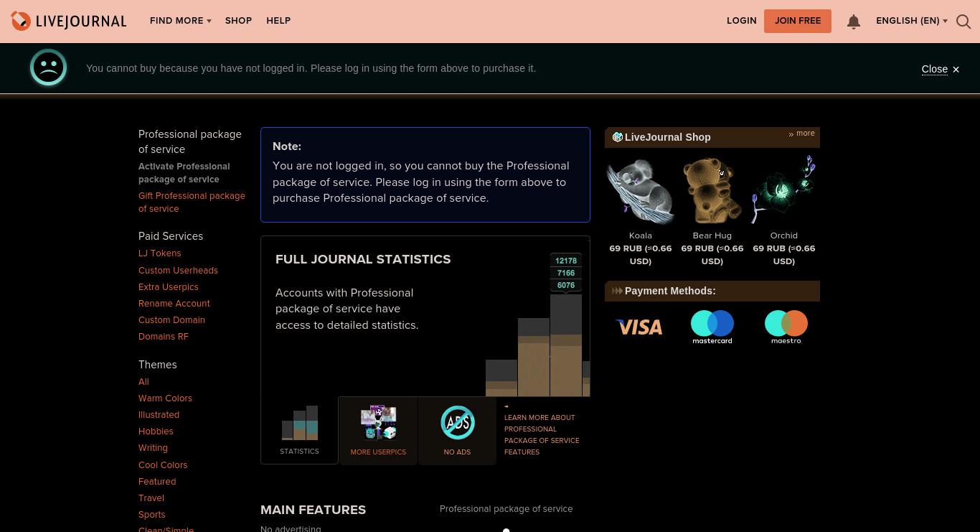Select the Writing theme category
This screenshot has height=532, width=980.
pyautogui.click(x=153, y=448)
